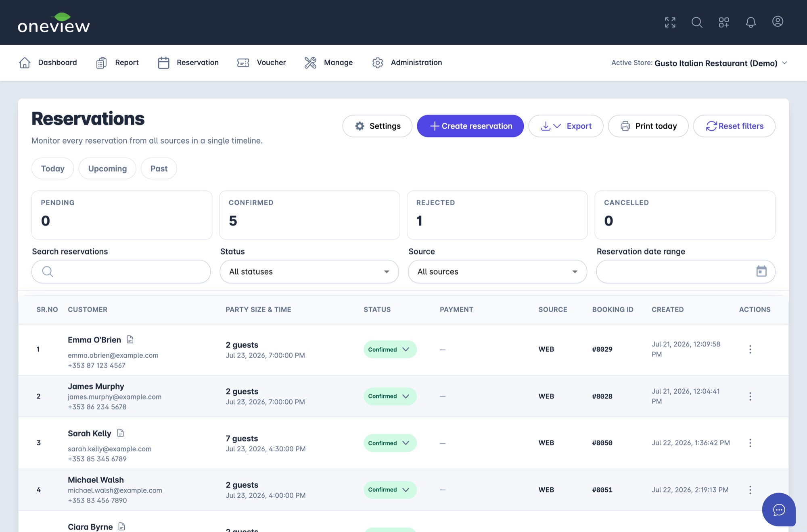Click the Created column header

click(667, 309)
